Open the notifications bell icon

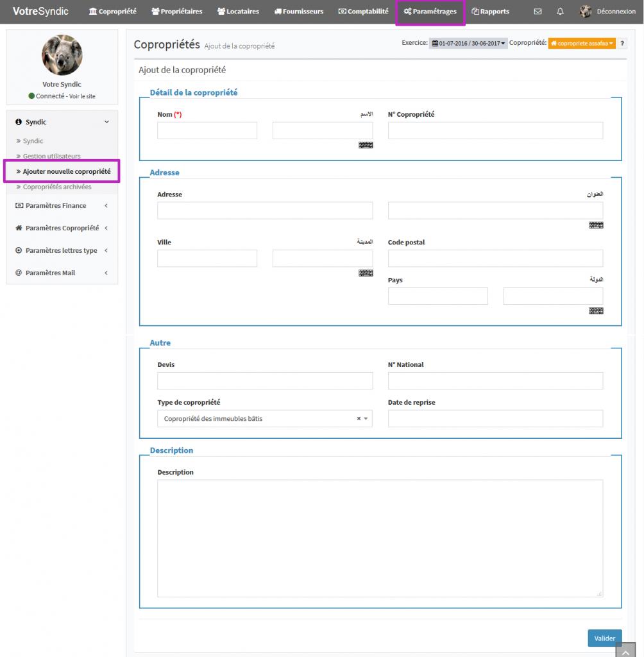560,12
